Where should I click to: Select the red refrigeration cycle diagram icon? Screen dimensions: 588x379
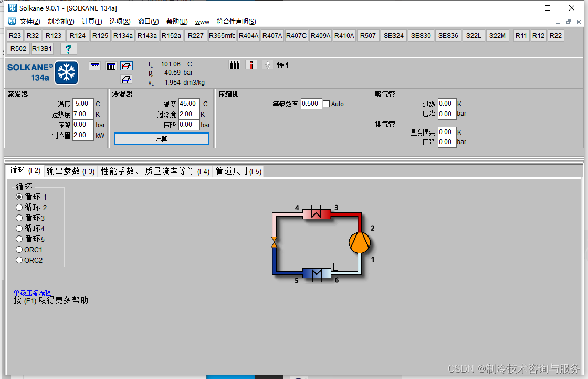[x=127, y=66]
